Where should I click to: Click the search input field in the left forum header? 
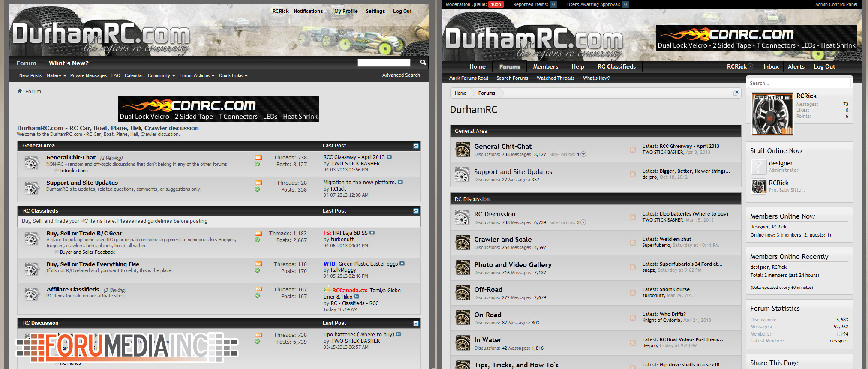(384, 63)
